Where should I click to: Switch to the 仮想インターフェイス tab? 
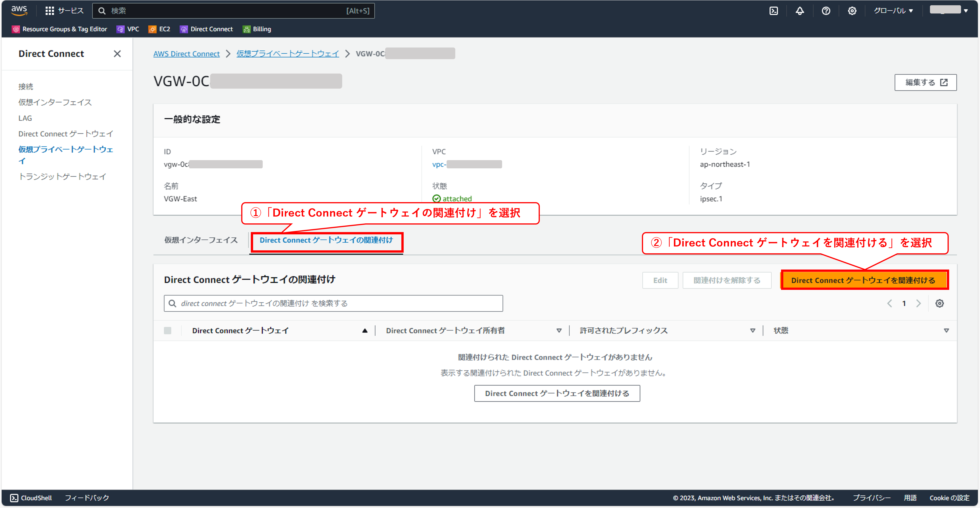click(x=201, y=240)
